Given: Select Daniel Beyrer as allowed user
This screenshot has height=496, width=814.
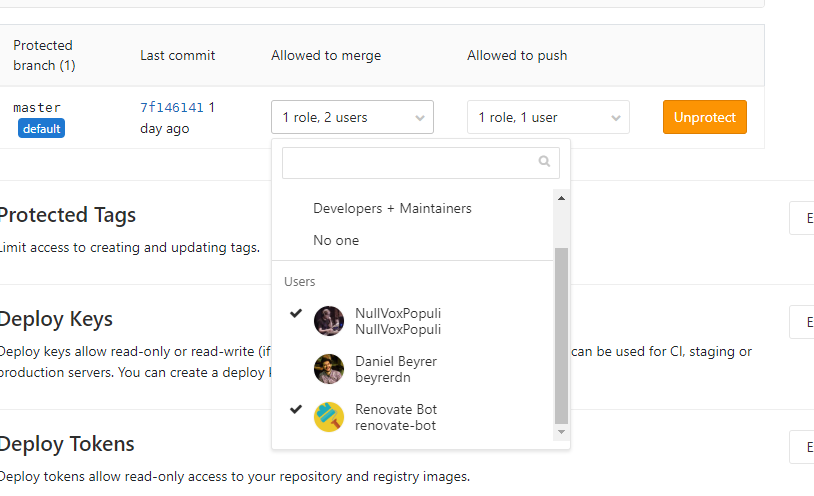Looking at the screenshot, I should [413, 369].
